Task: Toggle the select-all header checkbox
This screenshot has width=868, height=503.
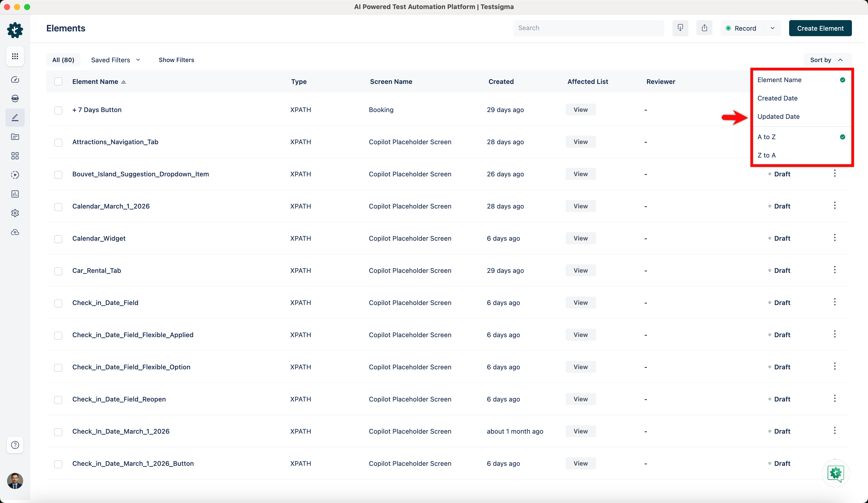Action: click(58, 82)
